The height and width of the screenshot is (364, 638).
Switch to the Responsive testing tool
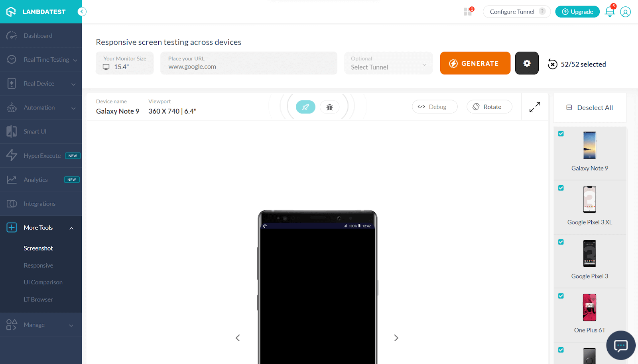click(x=38, y=265)
